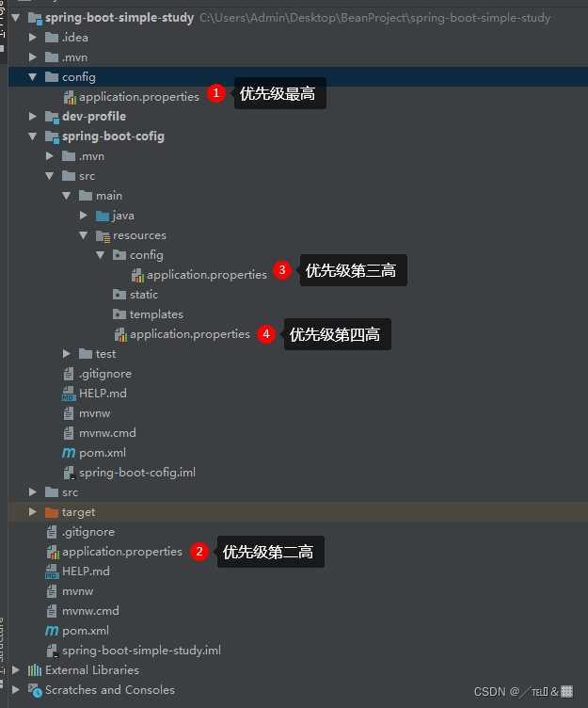Click the Scratches and Consoles icon
The width and height of the screenshot is (588, 708).
(35, 690)
